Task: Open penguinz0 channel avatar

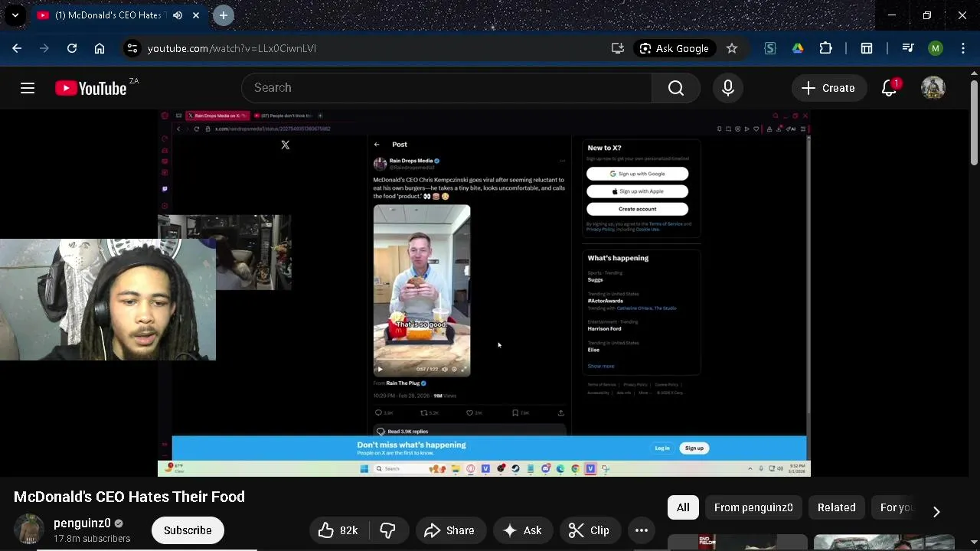Action: pyautogui.click(x=29, y=530)
